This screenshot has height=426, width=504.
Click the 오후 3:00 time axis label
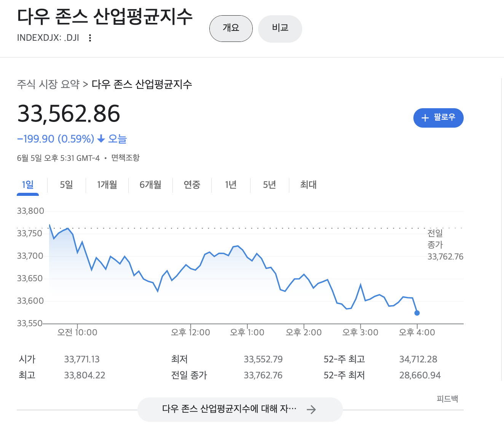pyautogui.click(x=360, y=332)
